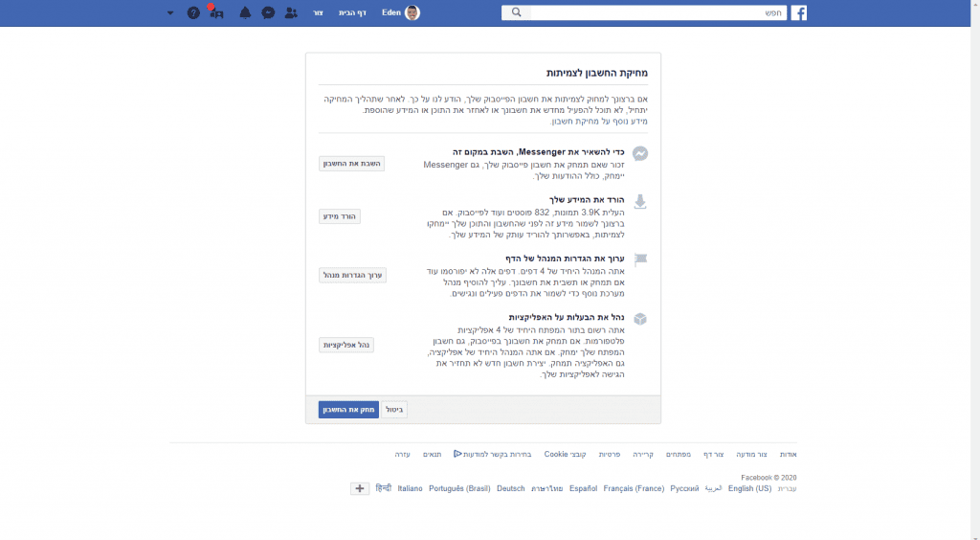Click the השבת את החשבון deactivate button

point(352,164)
